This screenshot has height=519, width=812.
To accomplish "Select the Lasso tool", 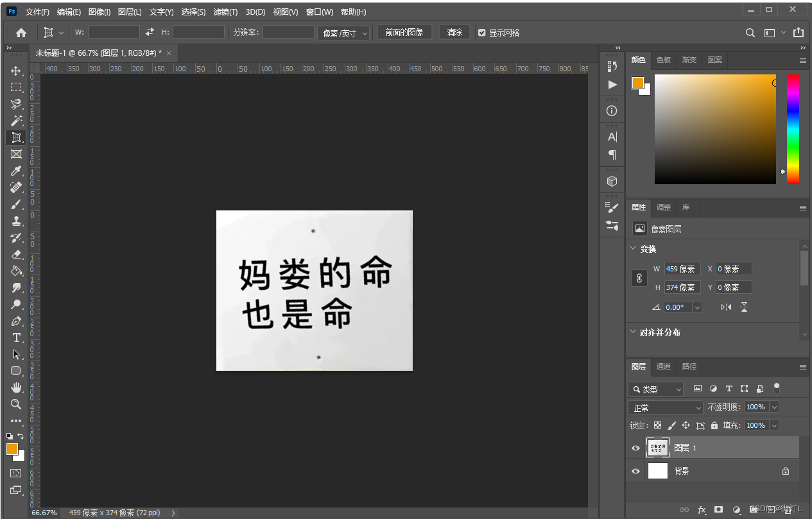I will coord(16,104).
